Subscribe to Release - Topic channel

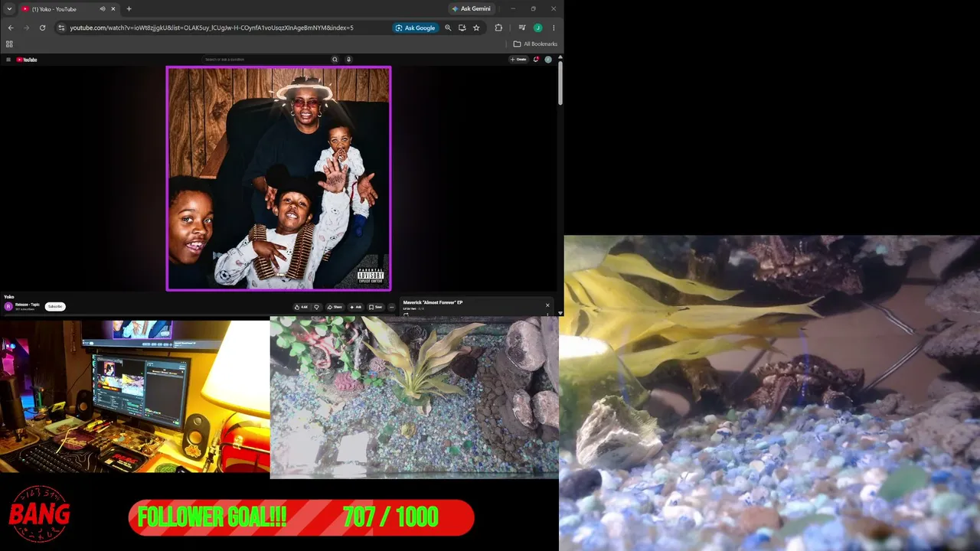54,306
